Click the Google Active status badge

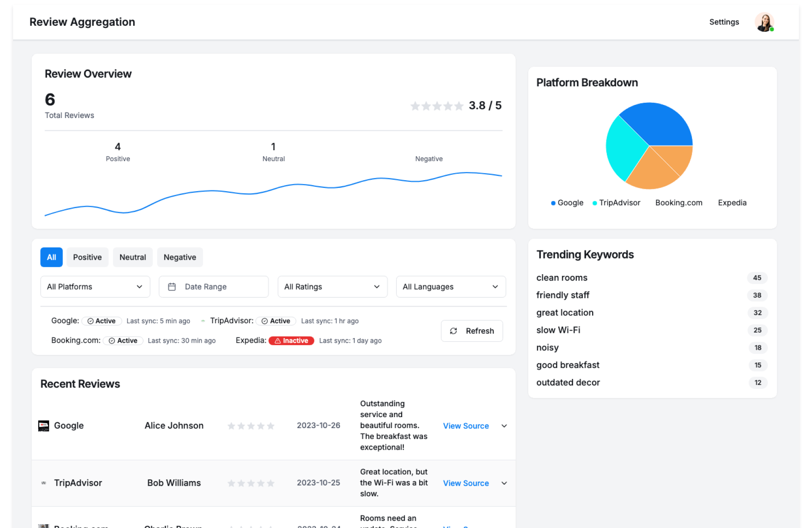click(x=101, y=321)
